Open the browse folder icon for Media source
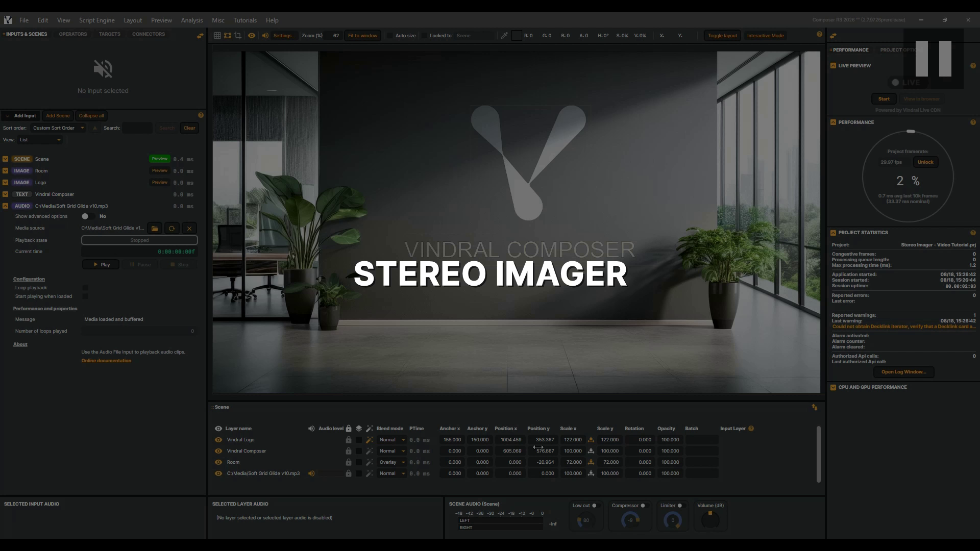 coord(155,229)
